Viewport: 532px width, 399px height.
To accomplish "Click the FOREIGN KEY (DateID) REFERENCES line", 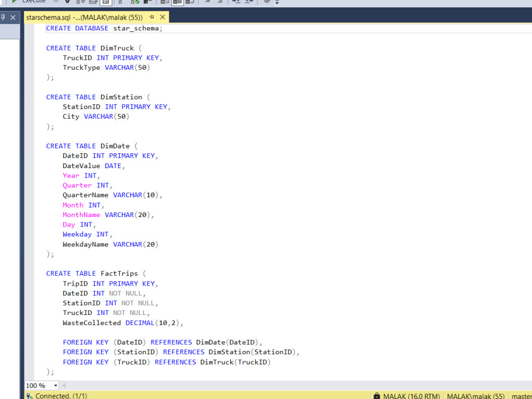I will tap(162, 342).
